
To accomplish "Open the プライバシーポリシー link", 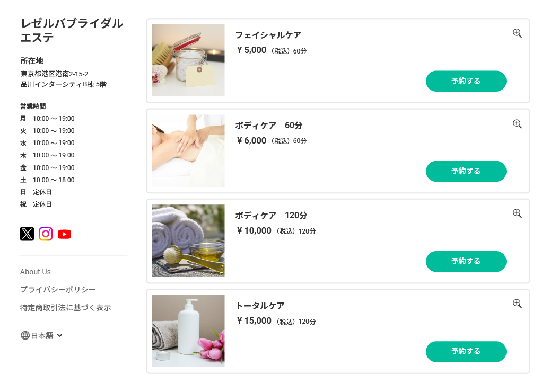I will coord(58,290).
